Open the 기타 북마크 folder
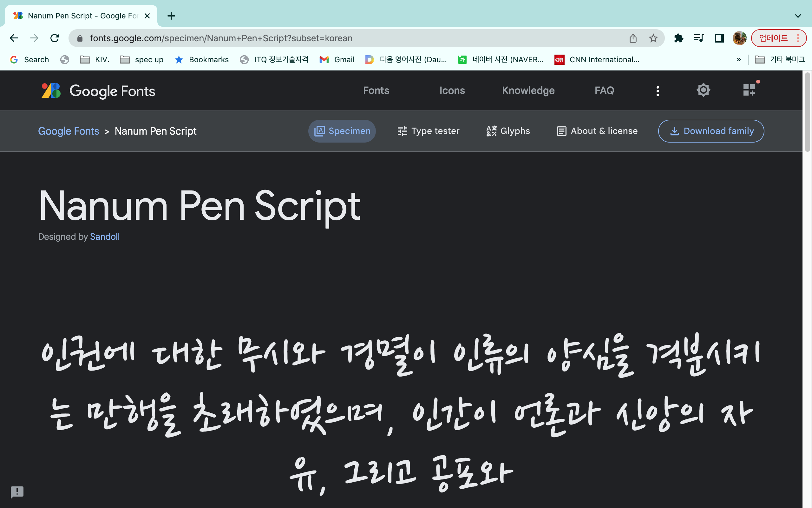Image resolution: width=812 pixels, height=508 pixels. [779, 59]
